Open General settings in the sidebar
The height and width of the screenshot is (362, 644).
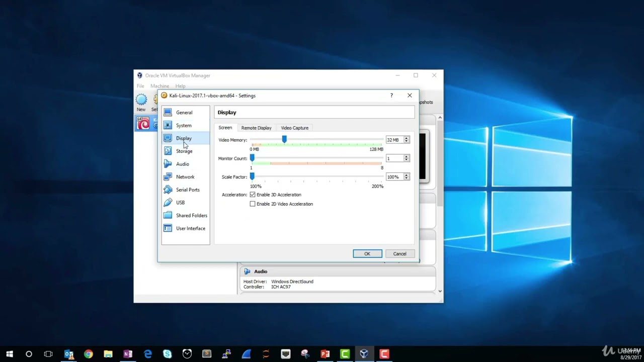pos(185,113)
